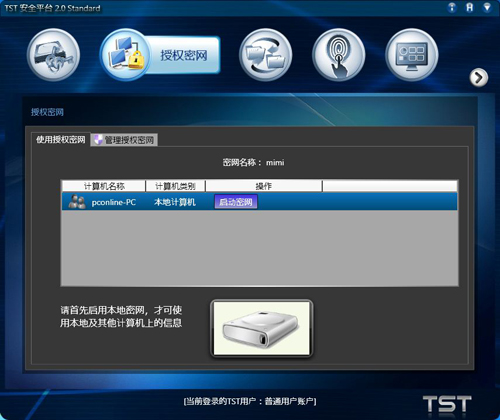The image size is (500, 420).
Task: Open the hard disk encryption keys icon
Action: [53, 55]
